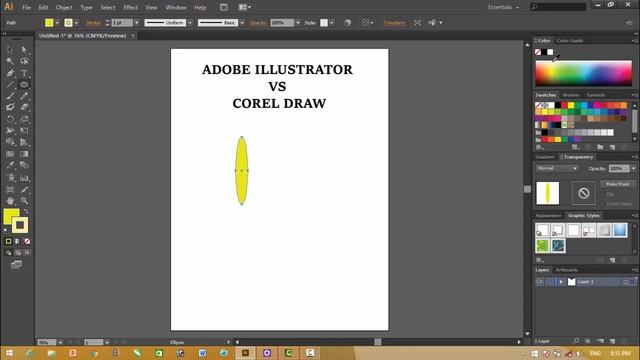Select the Pen tool
This screenshot has width=640, height=360.
tap(10, 73)
